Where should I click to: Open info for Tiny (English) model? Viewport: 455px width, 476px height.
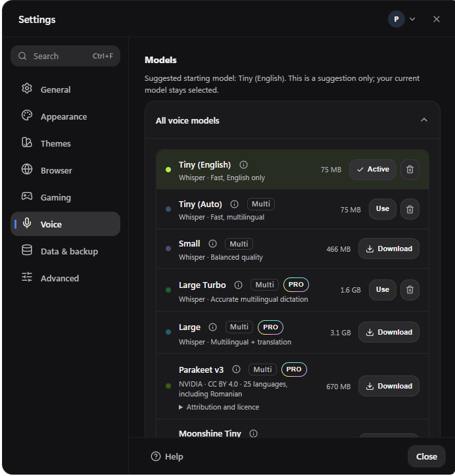click(243, 165)
